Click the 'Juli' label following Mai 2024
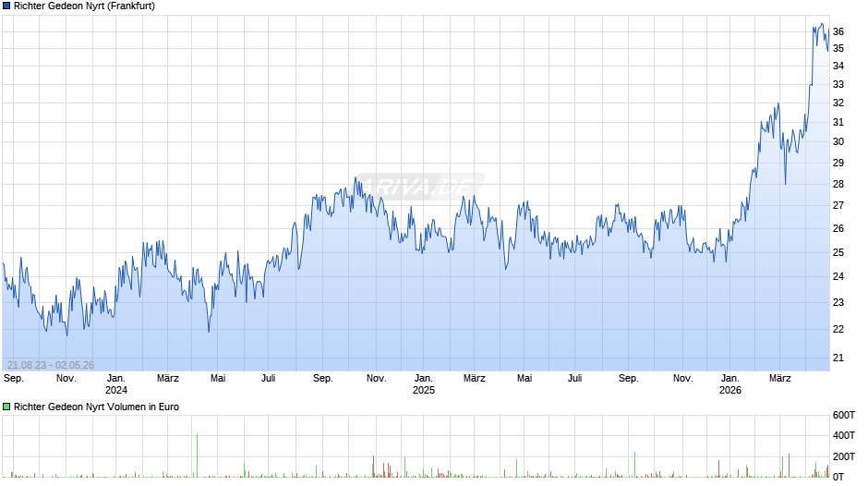Image resolution: width=868 pixels, height=486 pixels. tap(268, 378)
